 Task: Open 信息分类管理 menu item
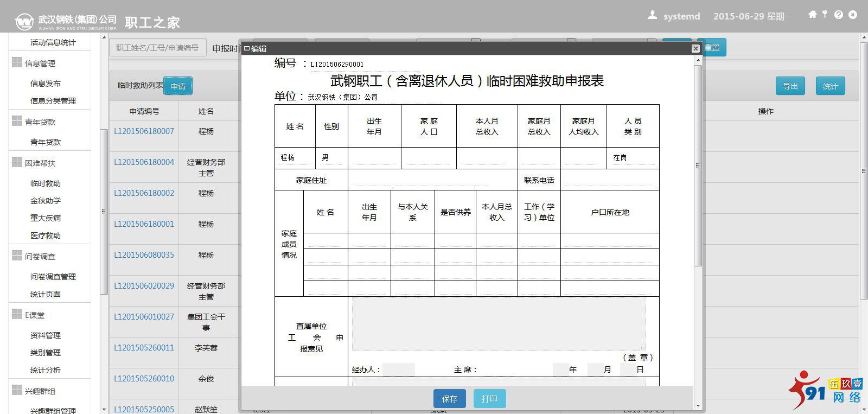pyautogui.click(x=53, y=101)
